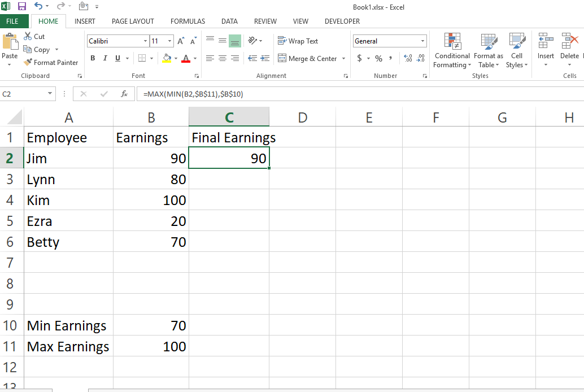Apply cell borders with the Borders icon
This screenshot has height=392, width=584.
(142, 58)
